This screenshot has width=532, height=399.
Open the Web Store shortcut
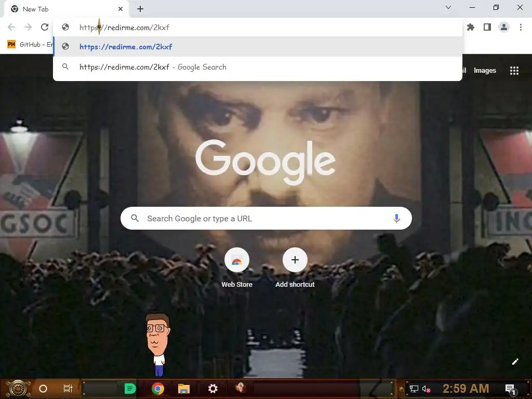click(237, 268)
